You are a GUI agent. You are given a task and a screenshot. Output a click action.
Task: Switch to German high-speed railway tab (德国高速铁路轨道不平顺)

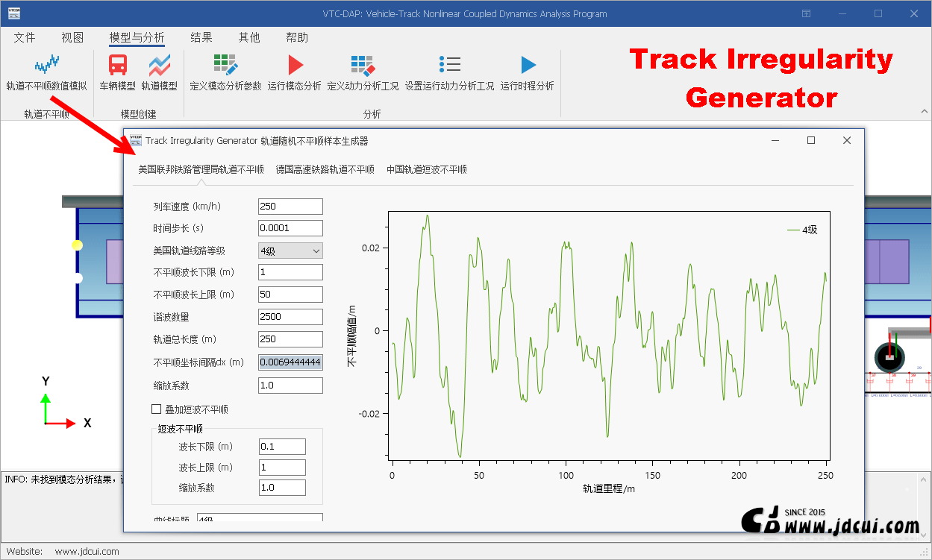325,169
